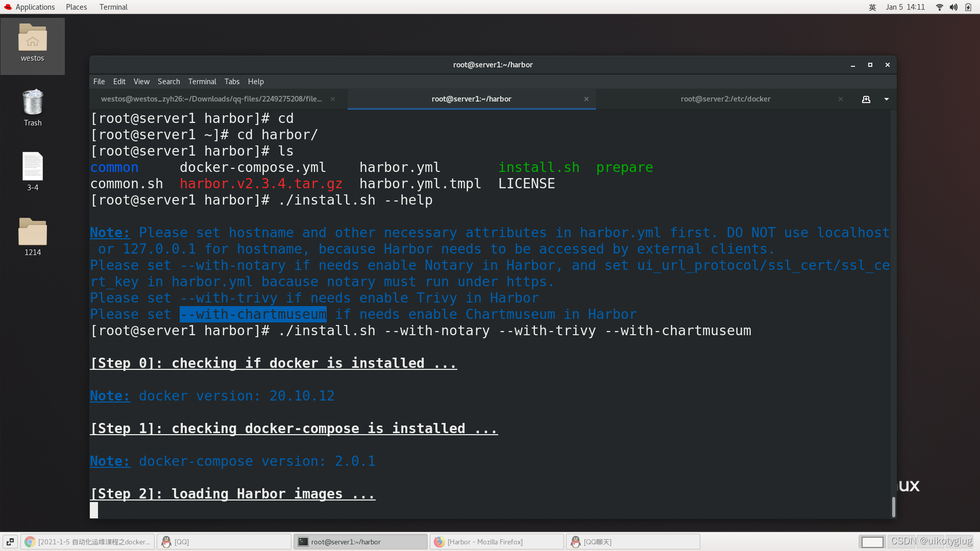Click Step 0 checking docker heading

pos(274,363)
